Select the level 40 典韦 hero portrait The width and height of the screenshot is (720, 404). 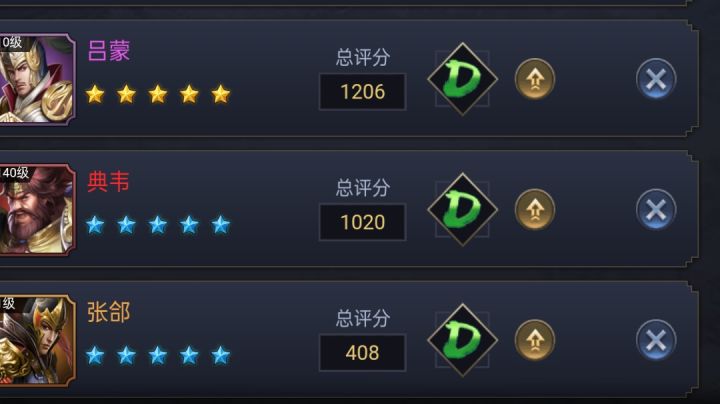(x=37, y=209)
